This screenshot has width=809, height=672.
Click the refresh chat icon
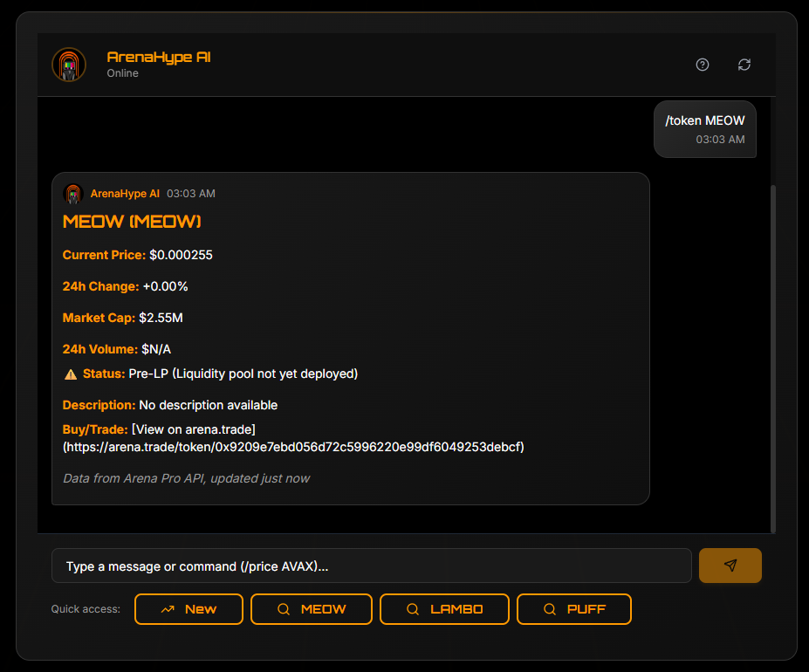744,65
